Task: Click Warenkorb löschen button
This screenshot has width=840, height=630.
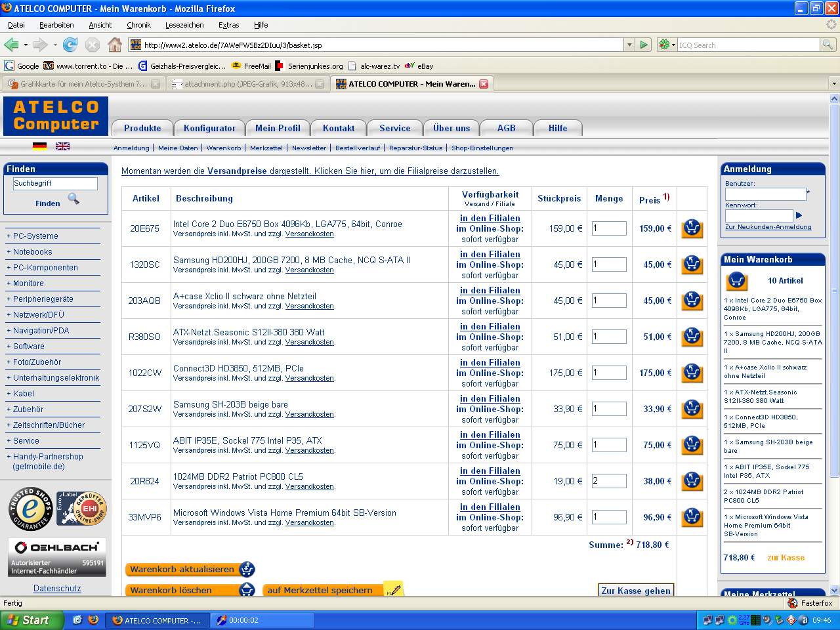Action: point(190,590)
